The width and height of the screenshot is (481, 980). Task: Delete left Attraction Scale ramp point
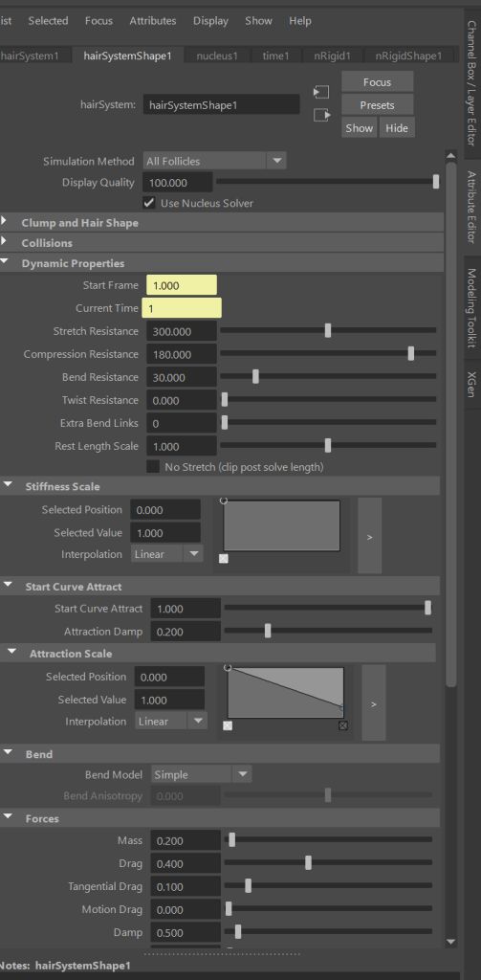click(x=228, y=725)
